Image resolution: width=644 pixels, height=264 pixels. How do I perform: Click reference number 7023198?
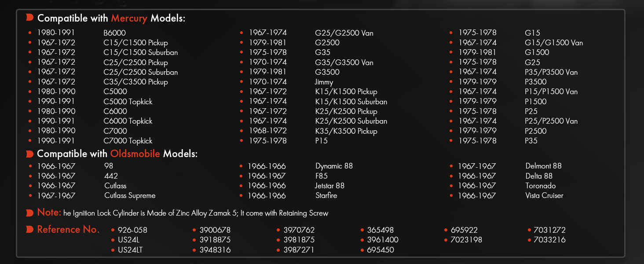click(x=466, y=240)
